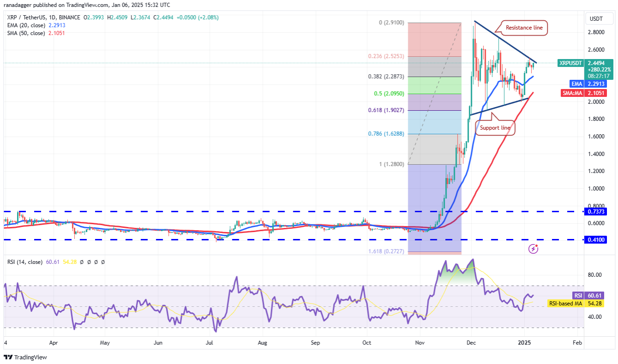Image resolution: width=618 pixels, height=364 pixels.
Task: Click the Nov label on time axis
Action: [420, 343]
